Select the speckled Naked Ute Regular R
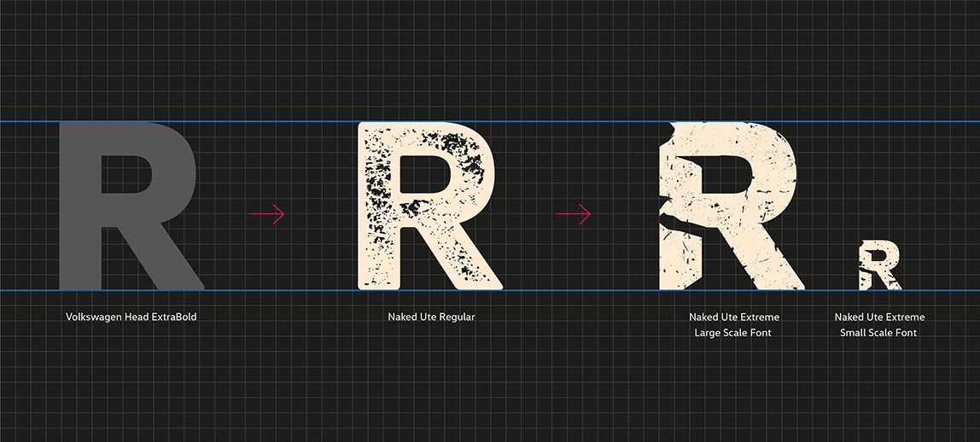 pyautogui.click(x=430, y=206)
